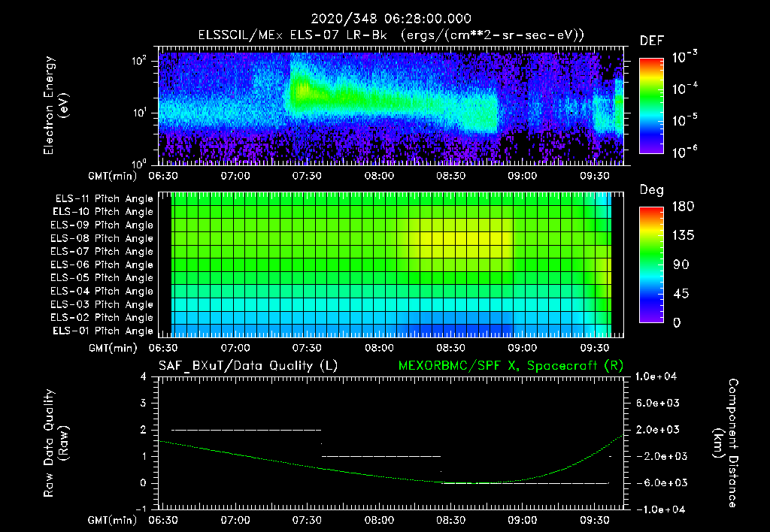
Task: Click the Electron Energy (eV) axis label
Action: tap(56, 105)
